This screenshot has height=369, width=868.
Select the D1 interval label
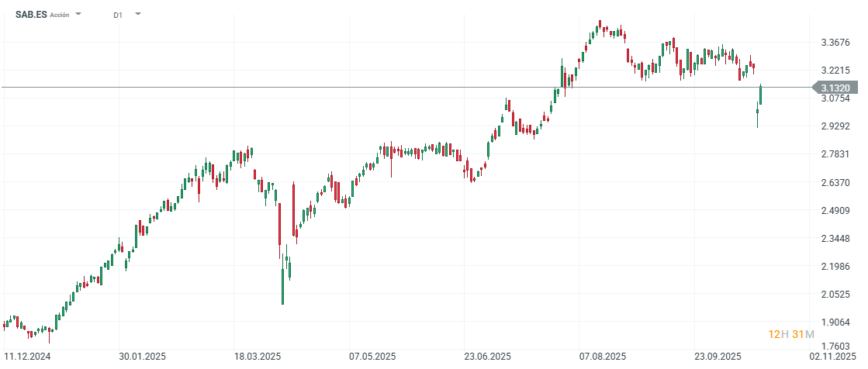117,15
